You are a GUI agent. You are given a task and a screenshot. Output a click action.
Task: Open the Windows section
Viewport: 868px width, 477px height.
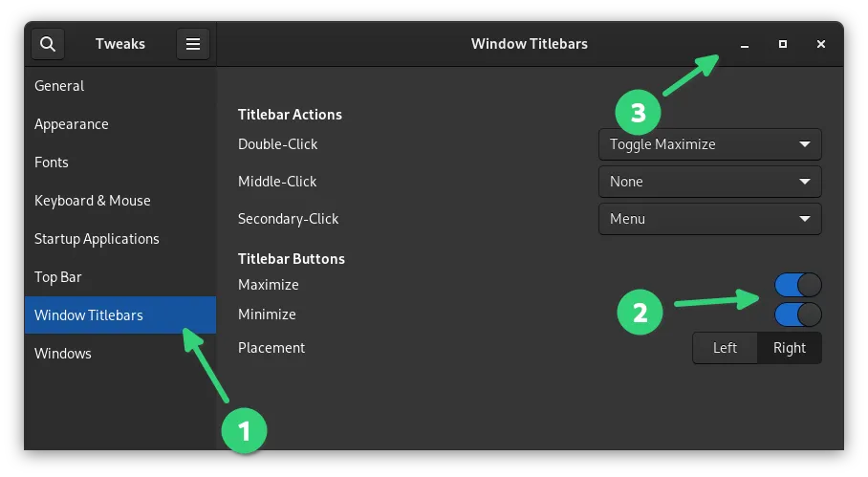(63, 354)
